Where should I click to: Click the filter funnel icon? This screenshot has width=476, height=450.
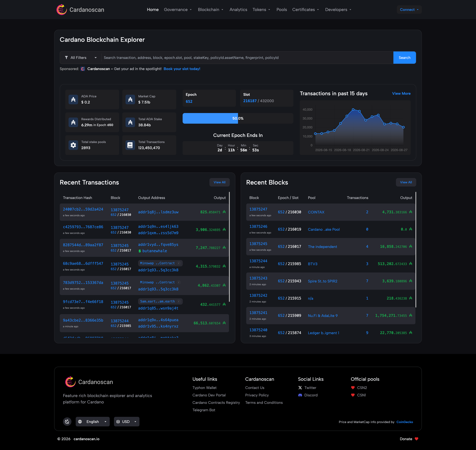click(66, 58)
